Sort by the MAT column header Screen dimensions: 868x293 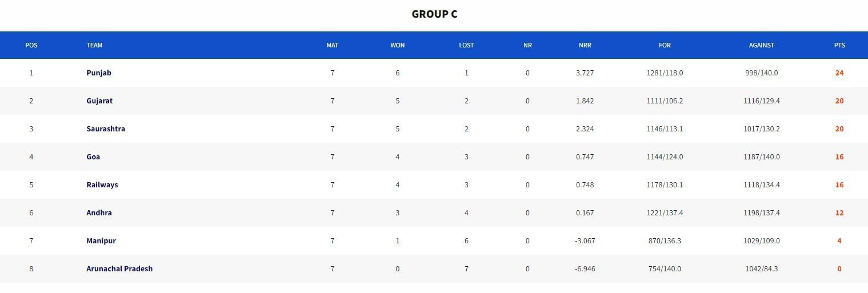click(x=333, y=45)
